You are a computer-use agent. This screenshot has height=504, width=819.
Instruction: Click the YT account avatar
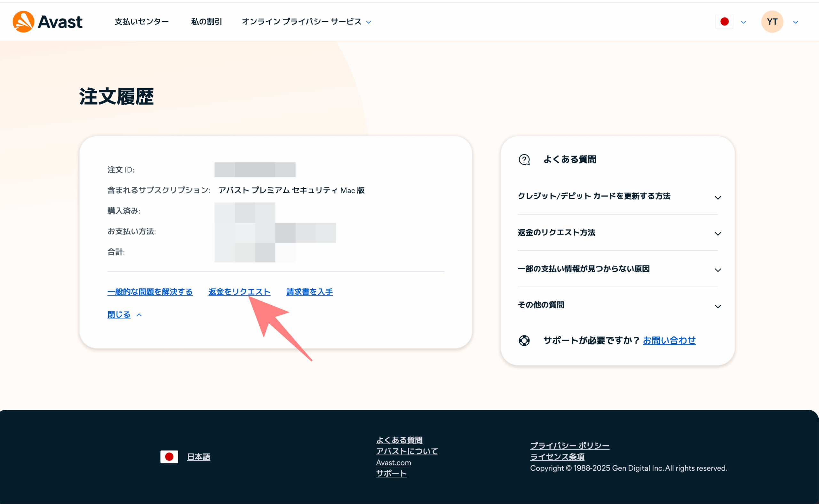pyautogui.click(x=772, y=22)
